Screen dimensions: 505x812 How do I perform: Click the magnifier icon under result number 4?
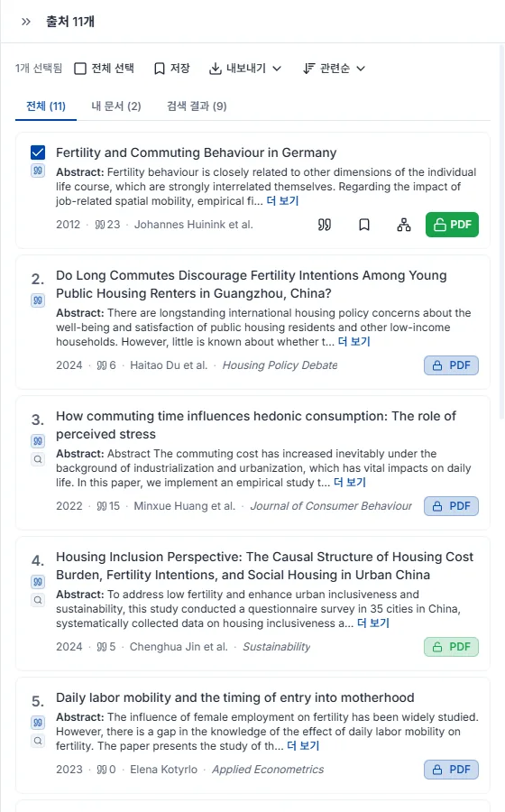[38, 600]
